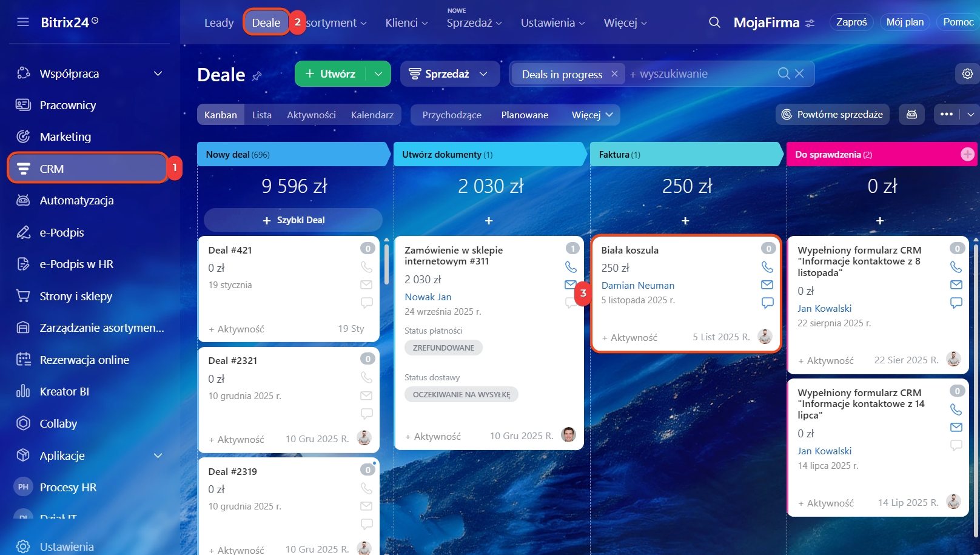The width and height of the screenshot is (980, 555).
Task: Click phone icon on Deal #421 card
Action: coord(366,267)
